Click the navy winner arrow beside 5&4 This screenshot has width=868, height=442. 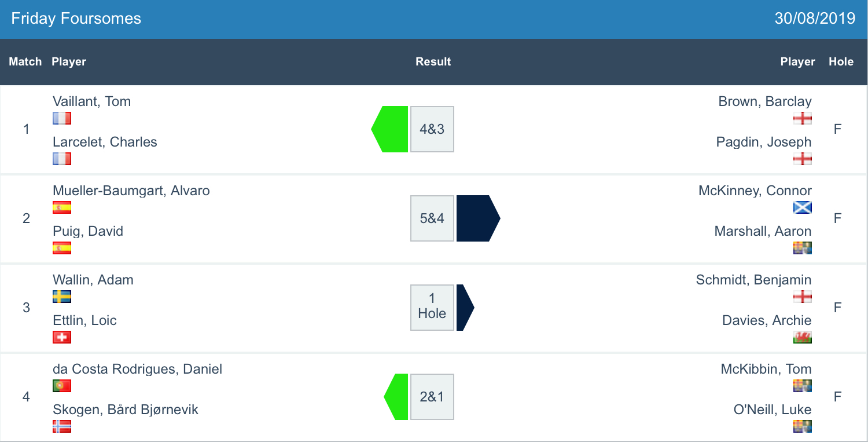point(477,218)
